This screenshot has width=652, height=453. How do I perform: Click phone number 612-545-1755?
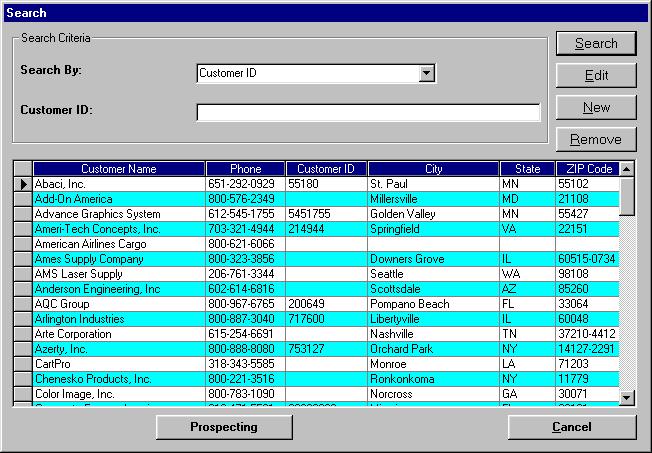tap(245, 214)
